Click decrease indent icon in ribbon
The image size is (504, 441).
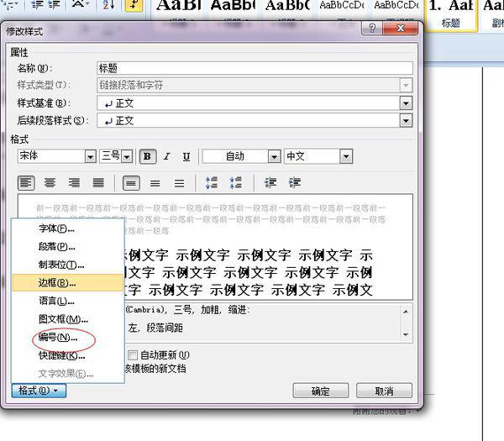click(x=37, y=4)
